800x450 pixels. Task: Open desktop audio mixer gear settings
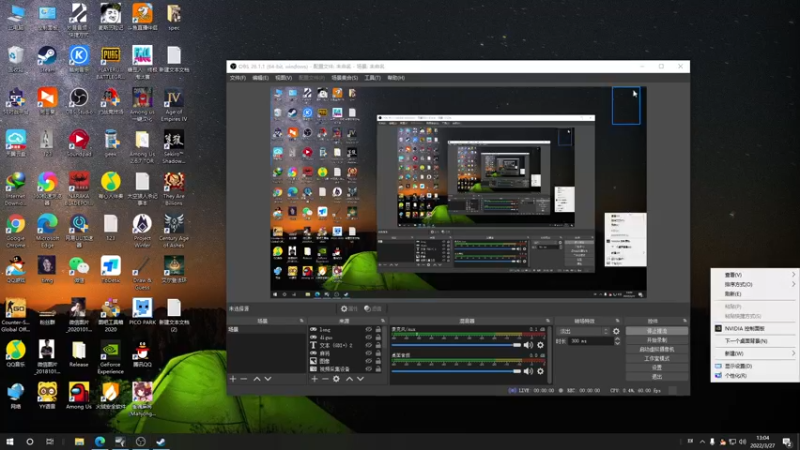(x=540, y=371)
